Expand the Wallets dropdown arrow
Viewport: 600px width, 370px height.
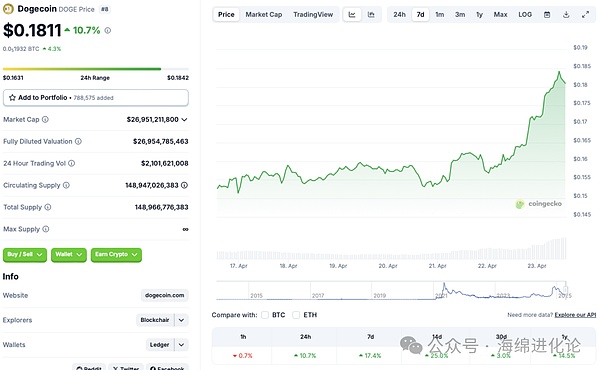pyautogui.click(x=181, y=345)
